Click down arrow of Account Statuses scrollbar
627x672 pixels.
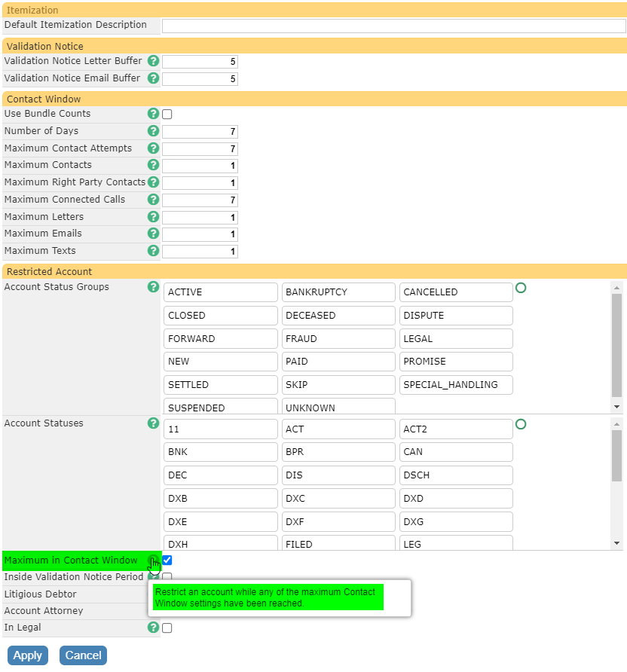pos(616,543)
